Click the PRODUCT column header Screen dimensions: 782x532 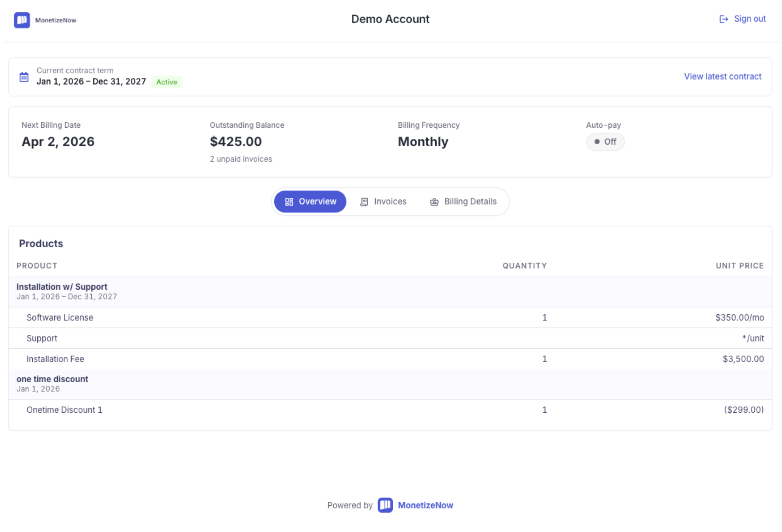(x=37, y=266)
